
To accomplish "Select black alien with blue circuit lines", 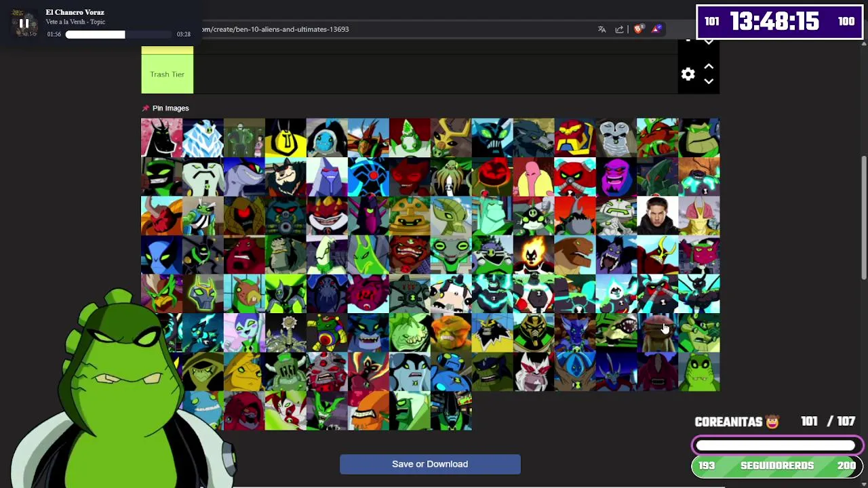I will [x=368, y=177].
